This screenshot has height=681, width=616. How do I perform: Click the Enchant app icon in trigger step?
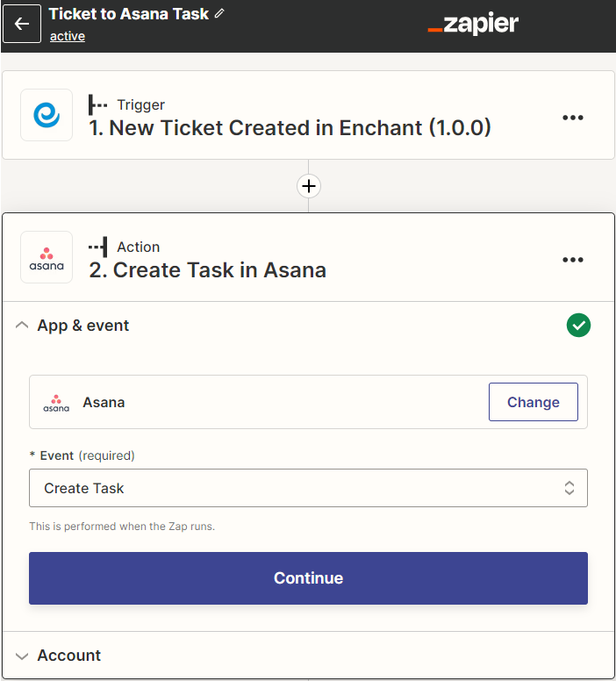[x=47, y=115]
